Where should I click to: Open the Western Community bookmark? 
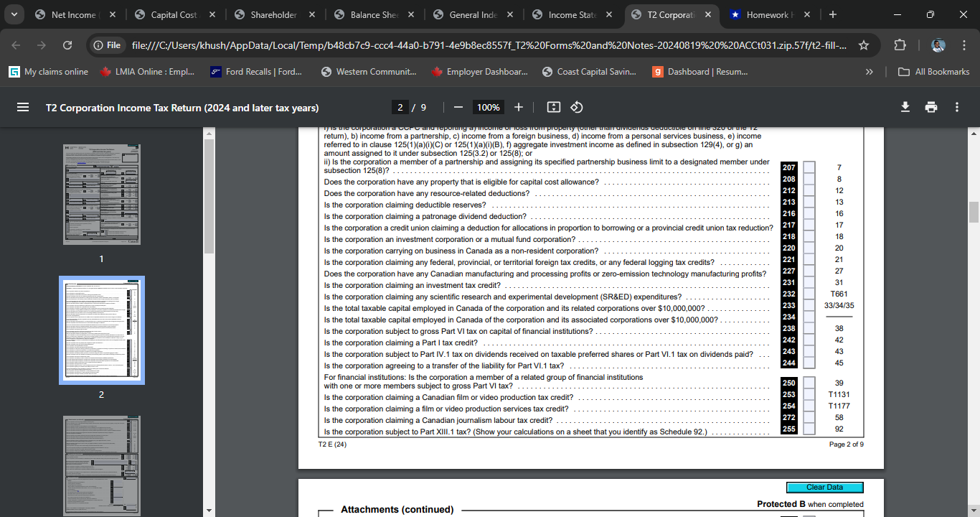(x=368, y=72)
